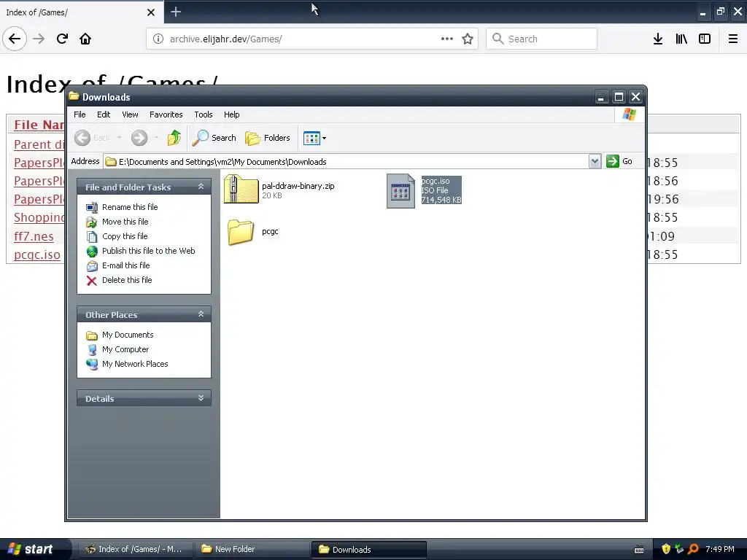The height and width of the screenshot is (560, 747).
Task: Open Firefox downloads arrow icon
Action: (x=658, y=39)
